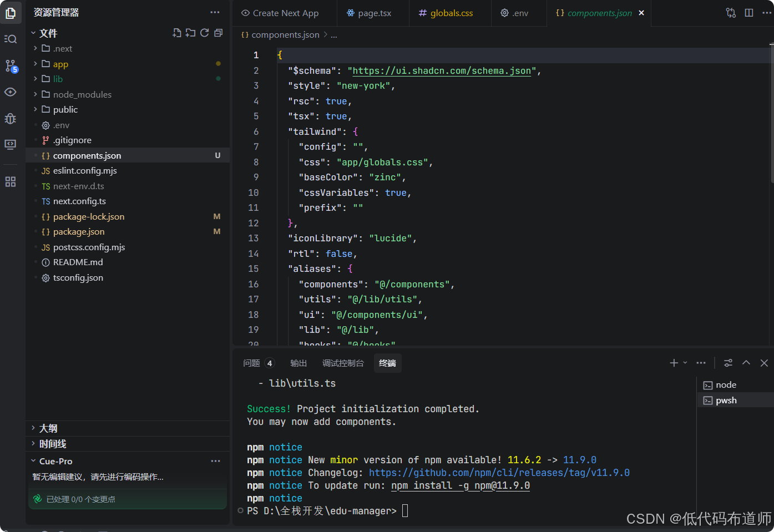This screenshot has height=532, width=774.
Task: Open .env file in explorer
Action: coord(128,125)
